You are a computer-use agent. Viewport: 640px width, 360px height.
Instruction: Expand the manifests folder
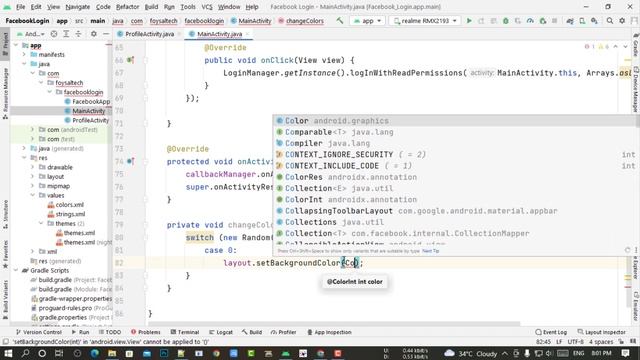click(24, 54)
